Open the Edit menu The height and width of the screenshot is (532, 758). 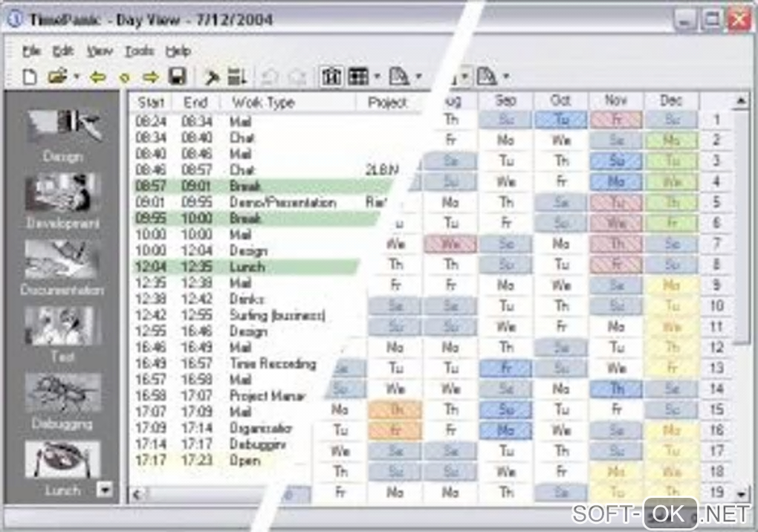(x=63, y=51)
